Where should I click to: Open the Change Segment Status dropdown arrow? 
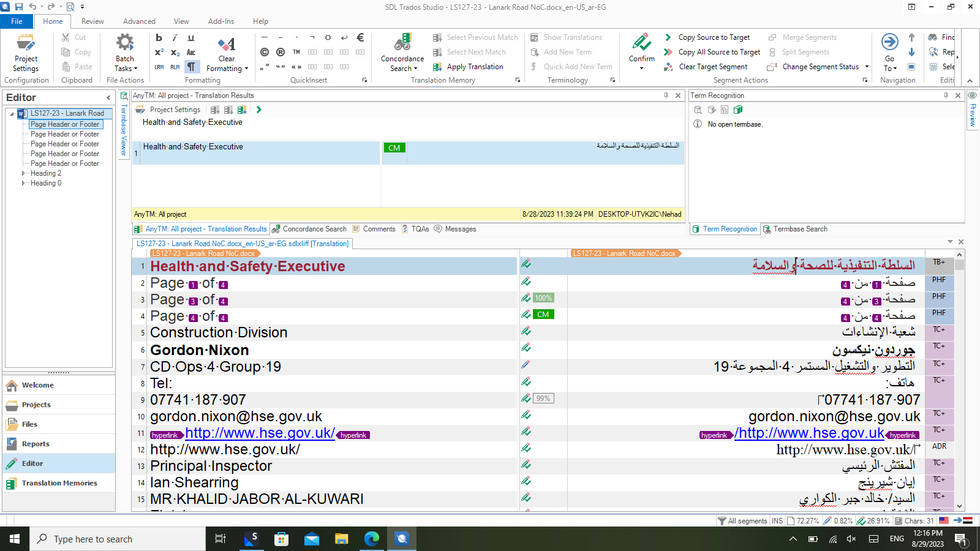(867, 67)
